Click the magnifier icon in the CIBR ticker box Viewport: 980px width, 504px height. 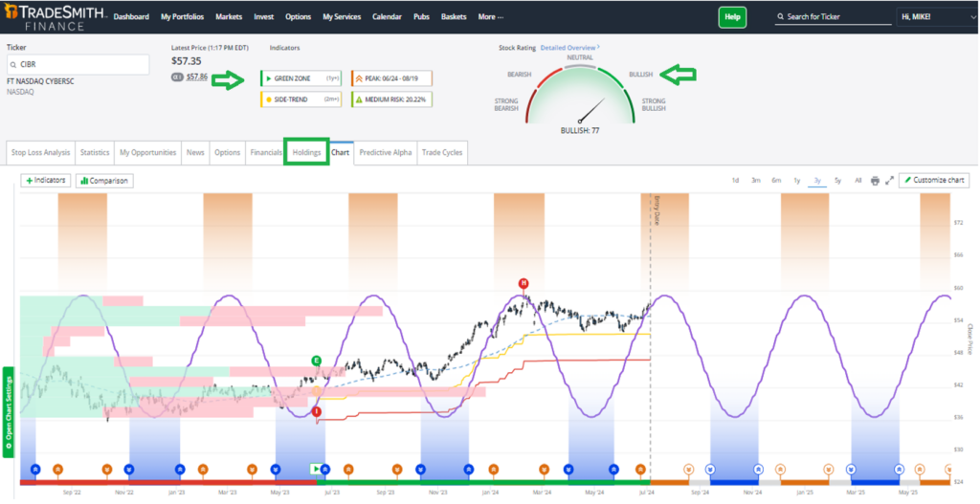tap(13, 64)
